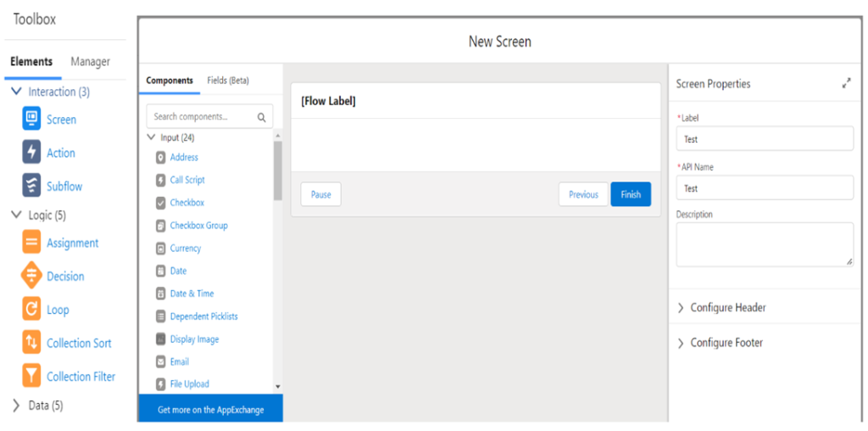The width and height of the screenshot is (868, 431).
Task: Click into the Description text area
Action: point(765,244)
